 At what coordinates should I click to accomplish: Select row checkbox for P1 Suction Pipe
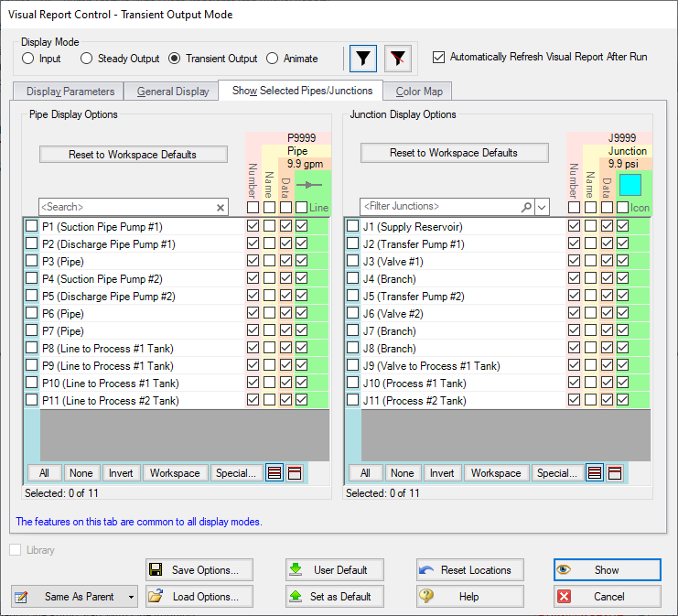tap(31, 226)
